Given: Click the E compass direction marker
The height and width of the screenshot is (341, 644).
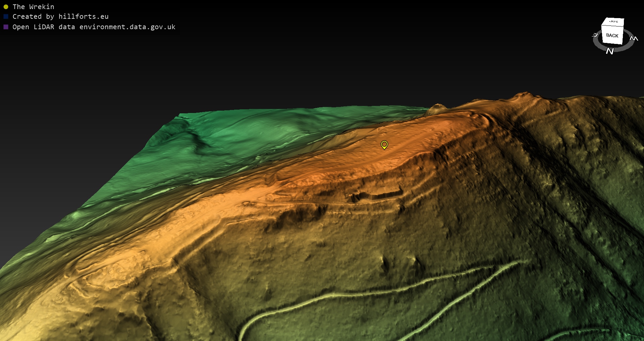Looking at the screenshot, I should coord(595,35).
